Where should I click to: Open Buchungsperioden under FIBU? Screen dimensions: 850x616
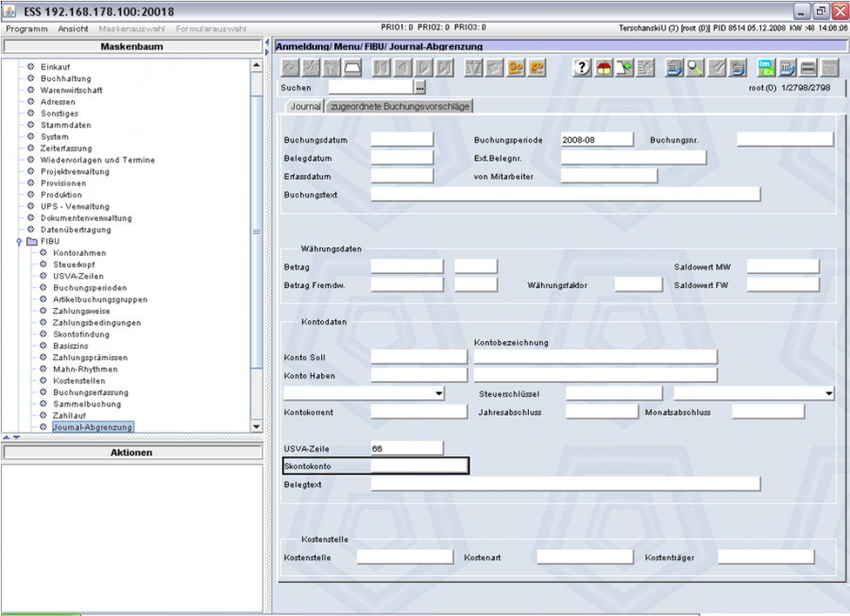[x=90, y=287]
